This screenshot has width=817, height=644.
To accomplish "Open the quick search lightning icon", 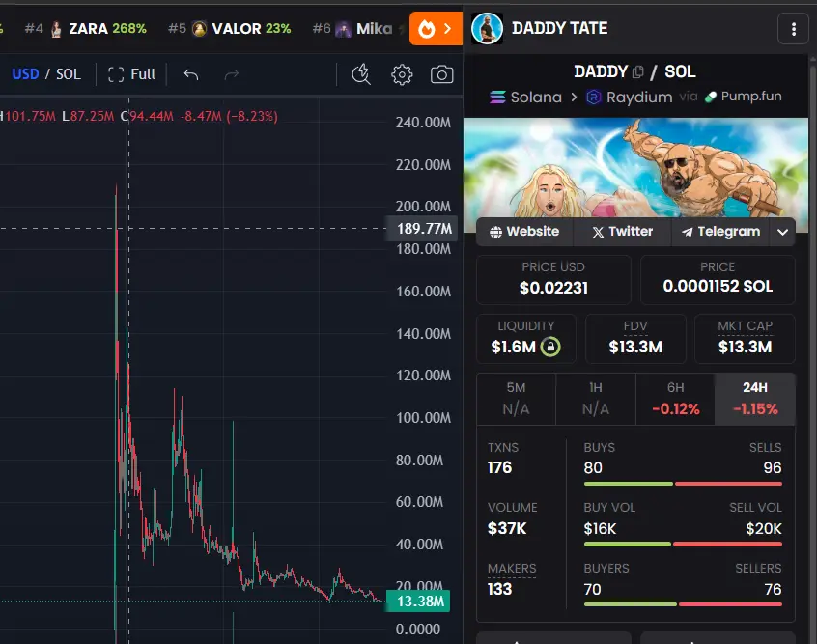I will (361, 74).
